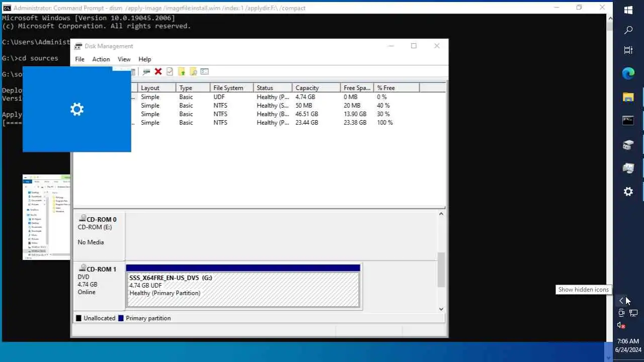This screenshot has height=362, width=644.
Task: Click the yellow folder with green arrow icon
Action: (182, 71)
